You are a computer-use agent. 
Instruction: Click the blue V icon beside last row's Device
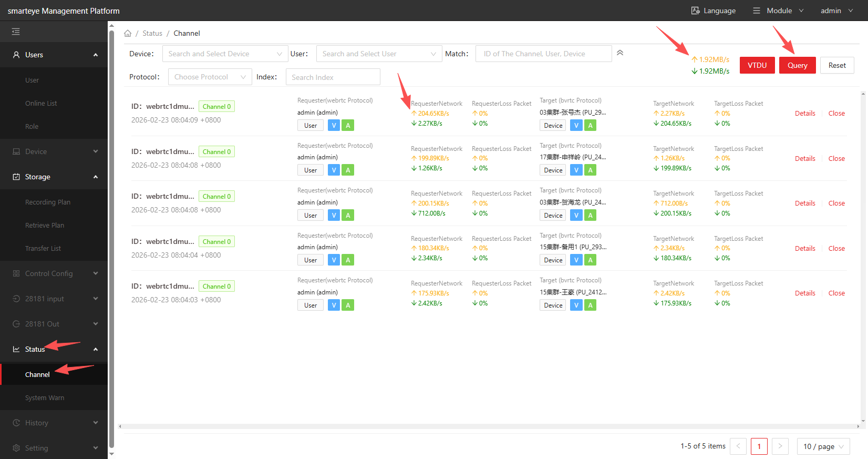coord(576,305)
